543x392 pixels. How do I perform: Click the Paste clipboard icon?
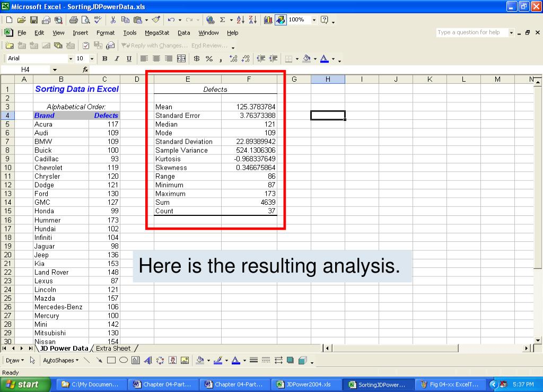(138, 20)
